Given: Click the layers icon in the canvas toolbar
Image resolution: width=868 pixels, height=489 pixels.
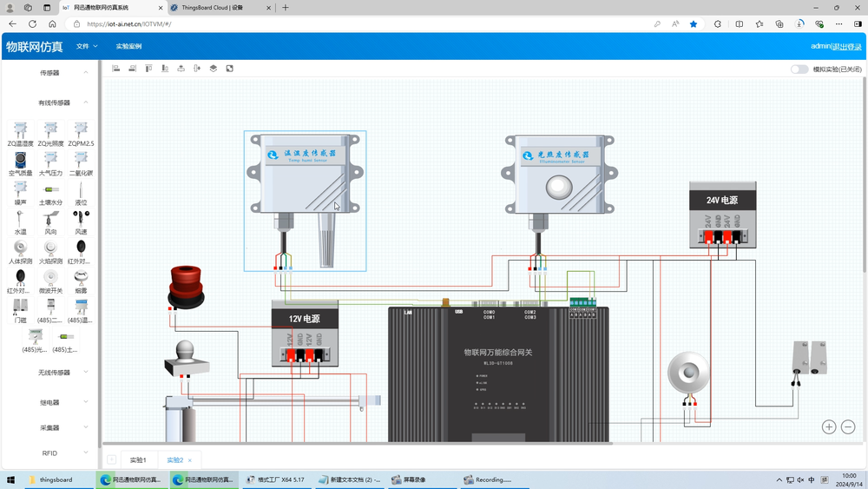Looking at the screenshot, I should (213, 69).
